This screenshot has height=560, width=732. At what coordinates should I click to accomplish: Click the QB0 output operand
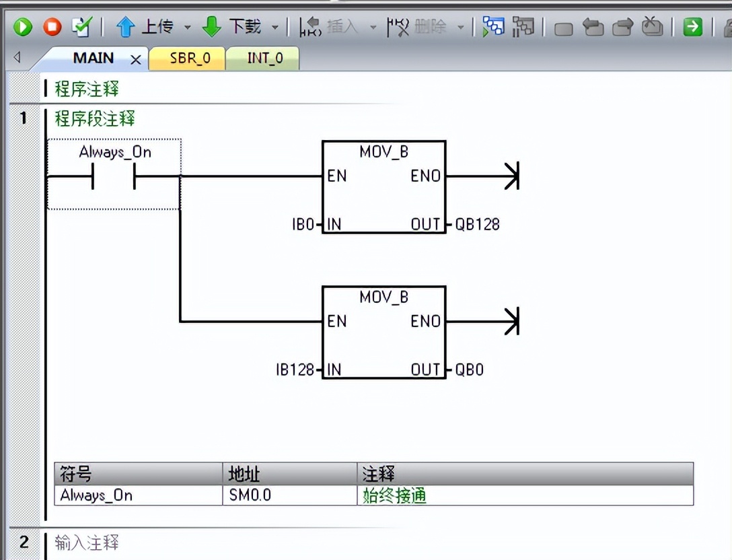(469, 370)
